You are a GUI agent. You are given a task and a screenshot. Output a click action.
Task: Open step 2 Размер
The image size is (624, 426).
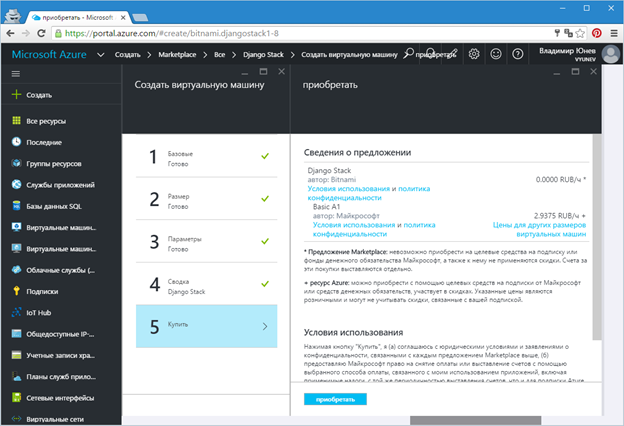click(207, 199)
